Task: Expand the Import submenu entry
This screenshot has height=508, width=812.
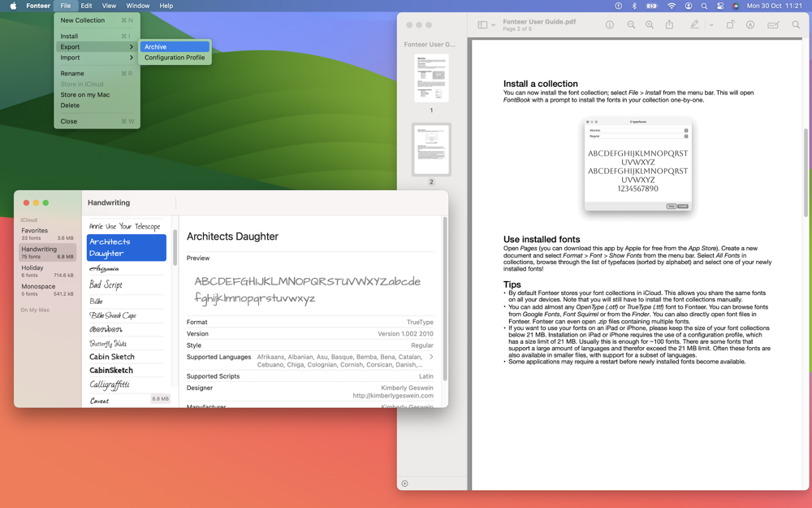Action: tap(97, 58)
